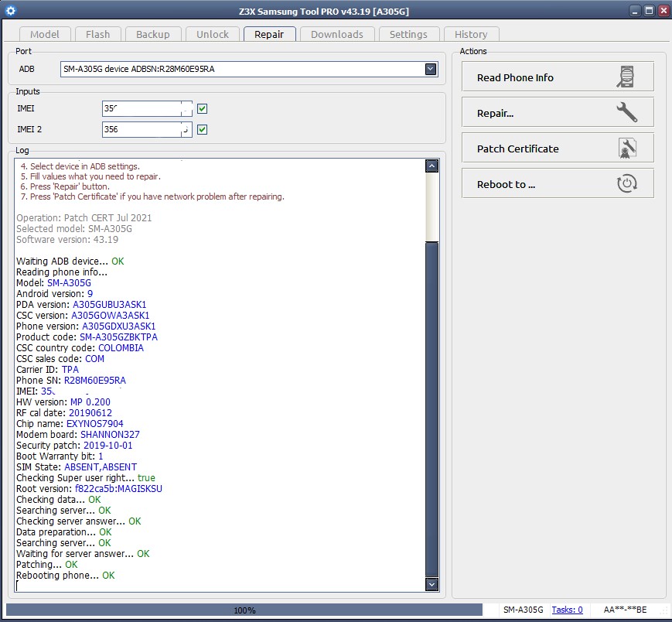
Task: Click the Patch Certificate button
Action: 558,149
